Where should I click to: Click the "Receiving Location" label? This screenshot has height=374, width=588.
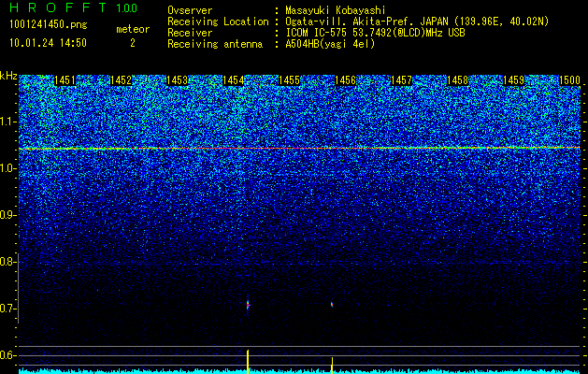[x=218, y=22]
